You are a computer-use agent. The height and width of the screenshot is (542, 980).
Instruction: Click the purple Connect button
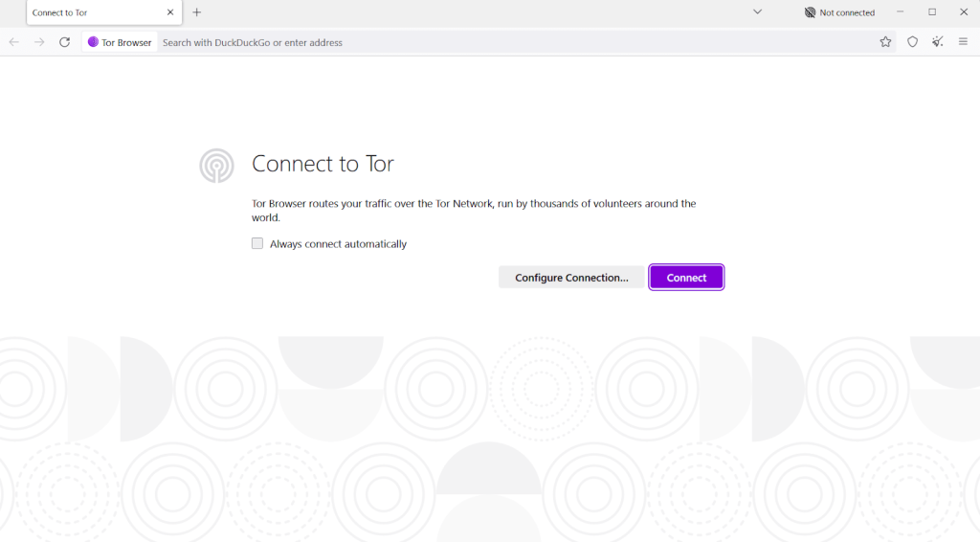[686, 278]
